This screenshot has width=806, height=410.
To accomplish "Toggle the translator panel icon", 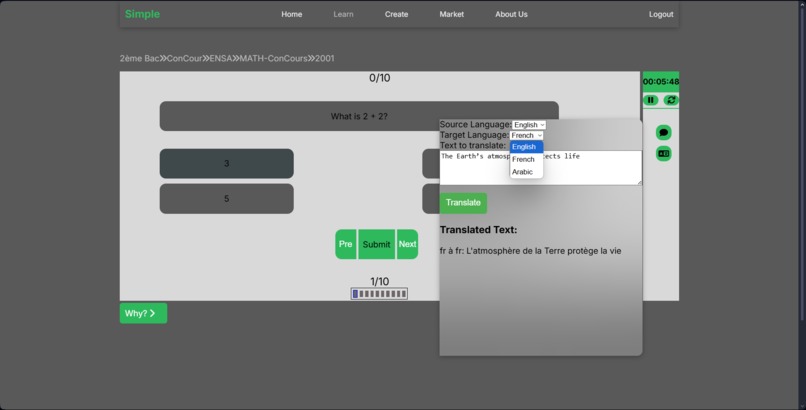I will [664, 154].
